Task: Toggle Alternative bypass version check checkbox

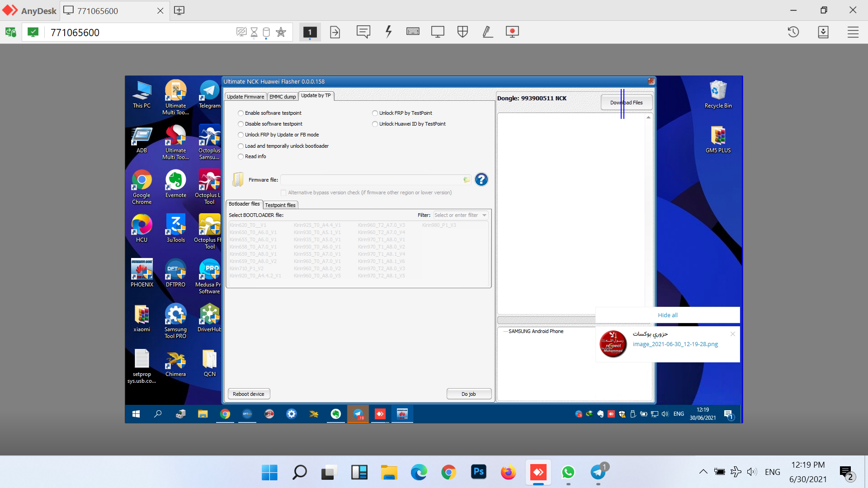Action: tap(283, 192)
